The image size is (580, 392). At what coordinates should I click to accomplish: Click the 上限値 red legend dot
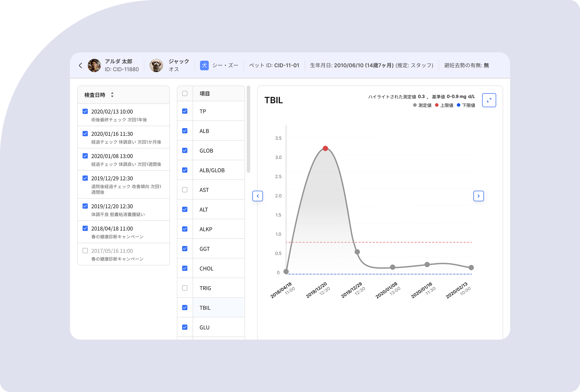(437, 105)
